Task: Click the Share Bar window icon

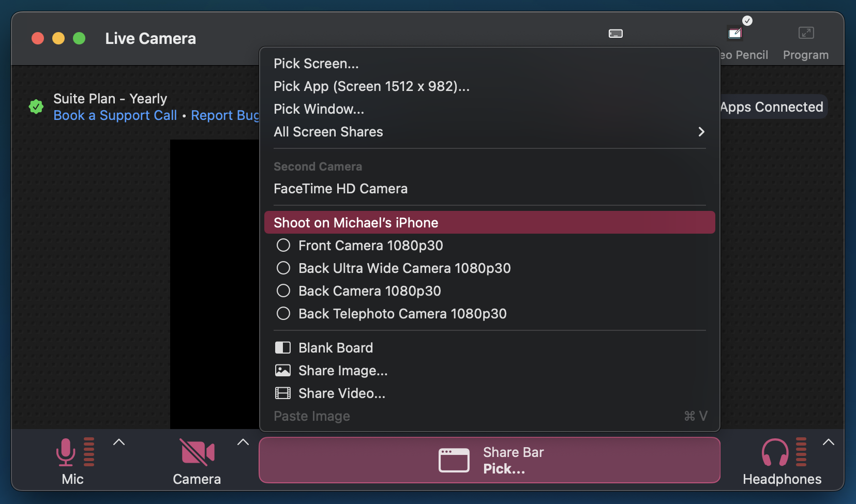Action: 454,460
